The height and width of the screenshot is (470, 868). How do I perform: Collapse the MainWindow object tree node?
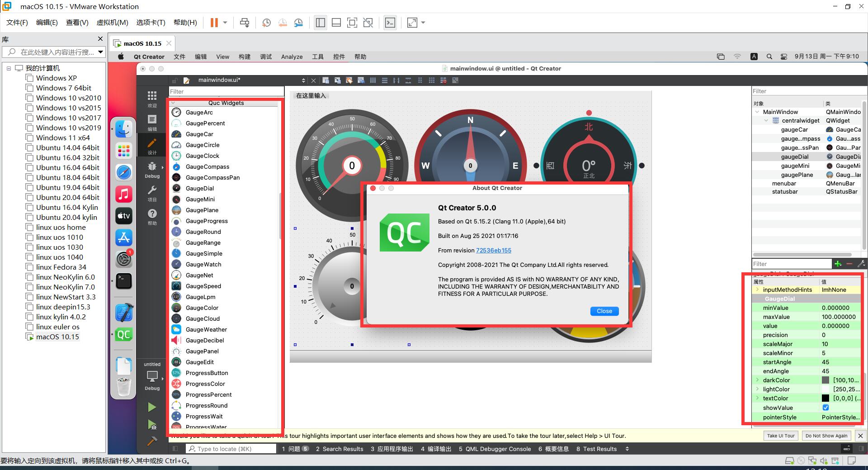click(757, 112)
